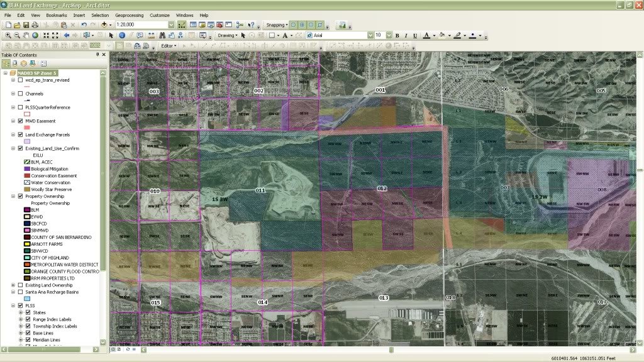Check the Santa Ana Recharge Basins layer
The image size is (644, 362).
pyautogui.click(x=20, y=292)
